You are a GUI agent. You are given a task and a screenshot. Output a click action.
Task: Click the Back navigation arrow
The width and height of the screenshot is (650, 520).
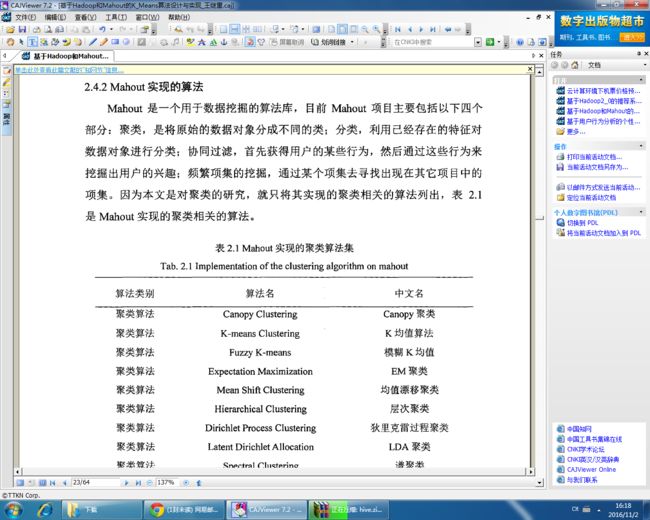(x=448, y=29)
